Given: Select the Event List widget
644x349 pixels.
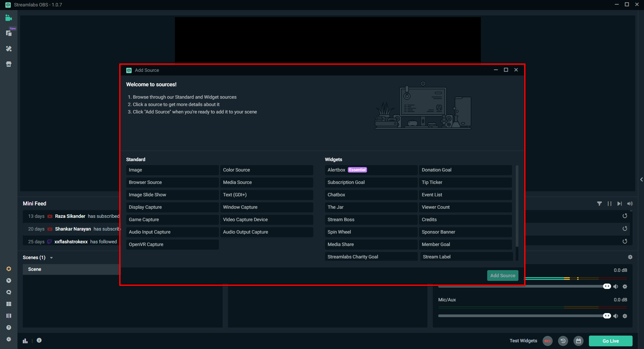Looking at the screenshot, I should 466,195.
